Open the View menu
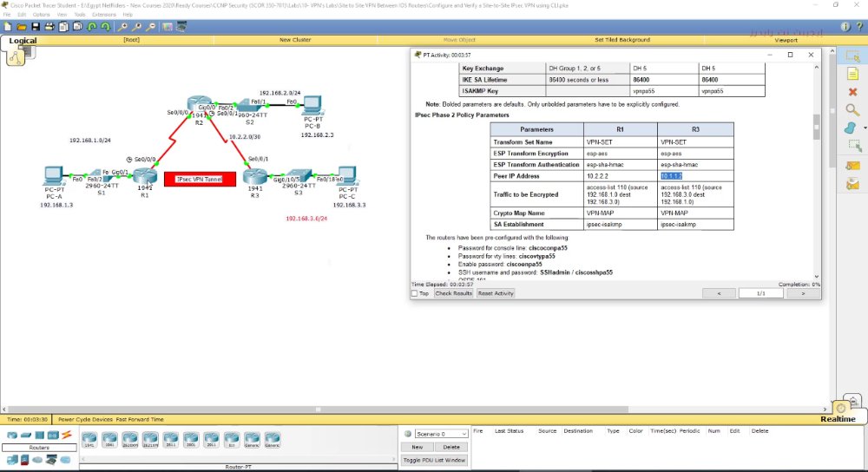This screenshot has width=868, height=472. (x=62, y=15)
